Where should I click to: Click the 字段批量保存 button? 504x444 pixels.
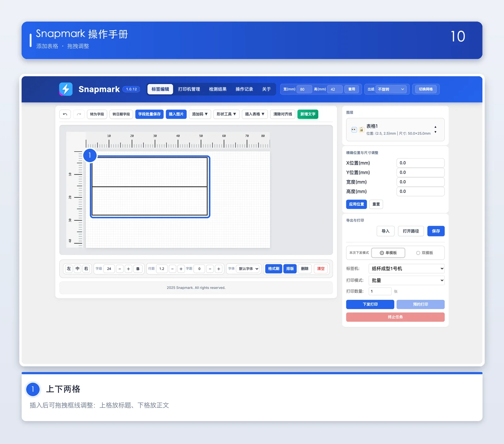(x=149, y=114)
